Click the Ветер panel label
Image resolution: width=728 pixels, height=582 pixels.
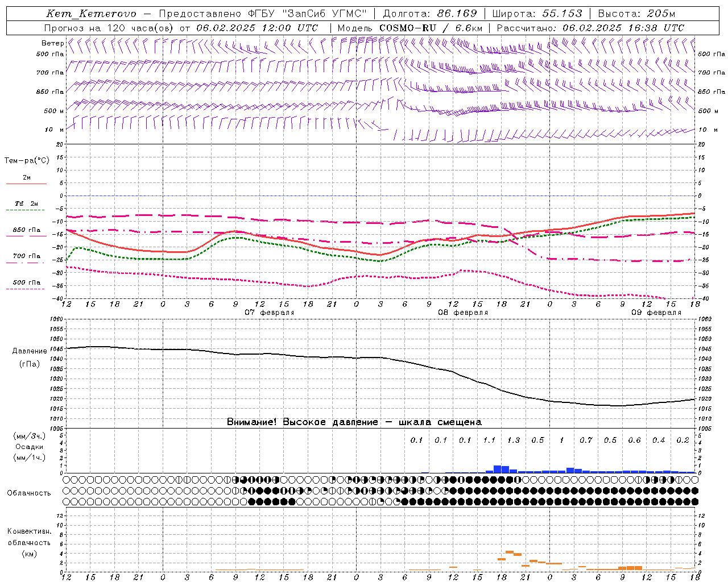click(x=52, y=43)
